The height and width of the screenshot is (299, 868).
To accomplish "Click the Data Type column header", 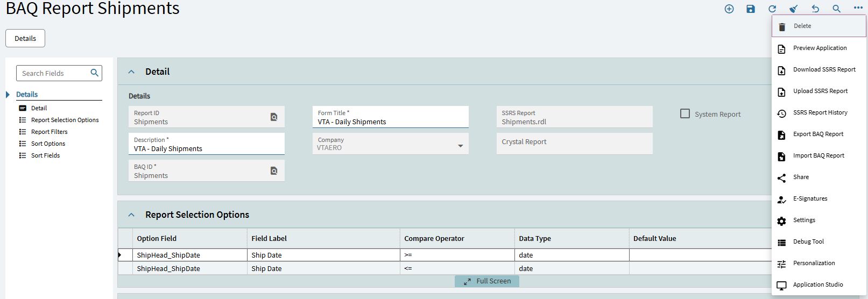I will 571,238.
